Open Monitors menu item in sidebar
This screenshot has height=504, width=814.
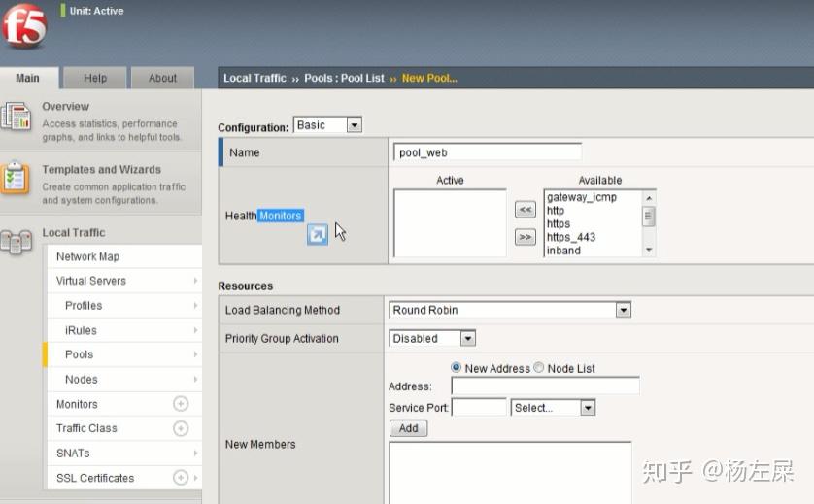pos(77,404)
